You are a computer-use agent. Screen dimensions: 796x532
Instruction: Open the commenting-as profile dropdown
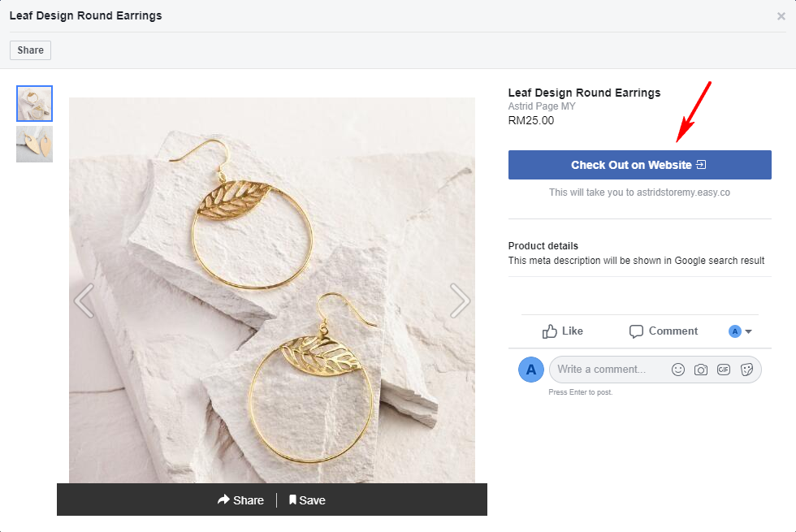click(740, 331)
